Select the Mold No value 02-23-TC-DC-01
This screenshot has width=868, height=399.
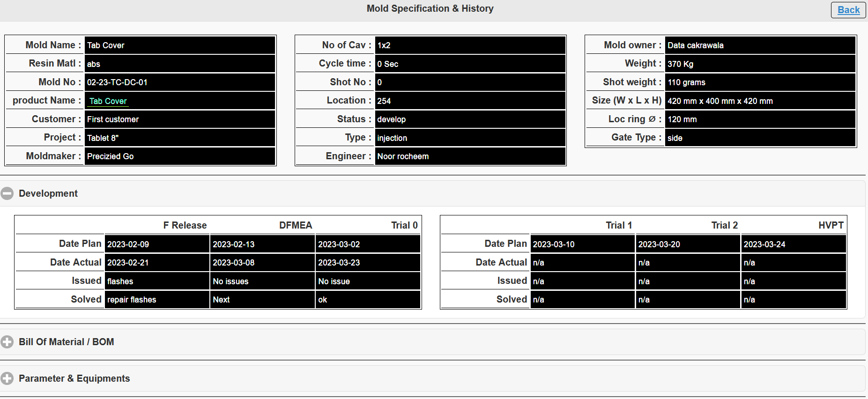pyautogui.click(x=117, y=82)
